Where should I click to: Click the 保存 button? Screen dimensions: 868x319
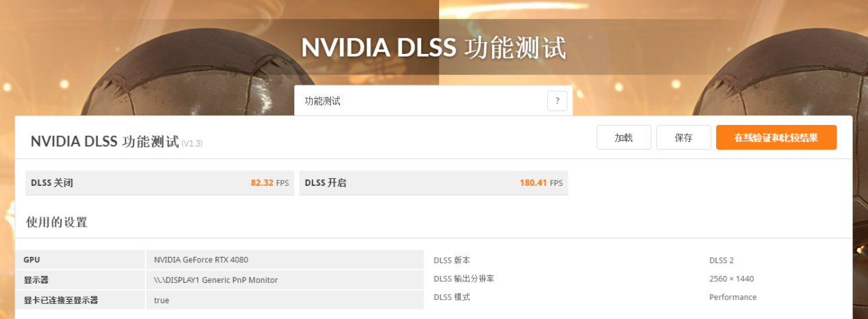pyautogui.click(x=683, y=137)
